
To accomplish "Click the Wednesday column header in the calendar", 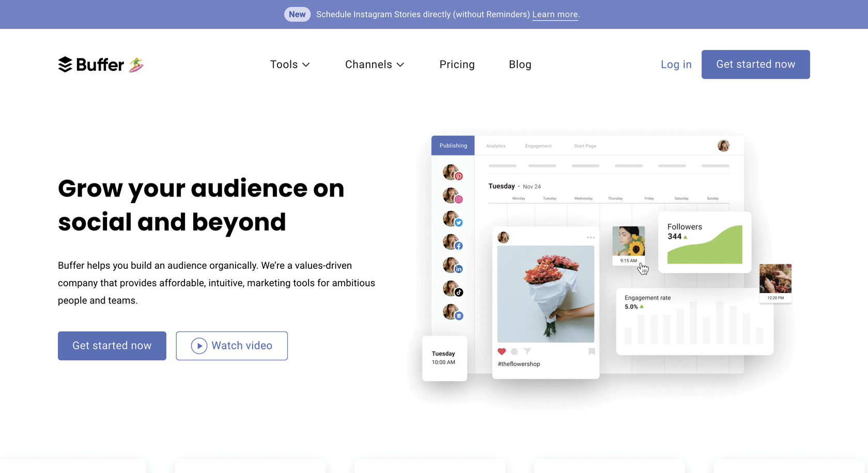I will (583, 199).
